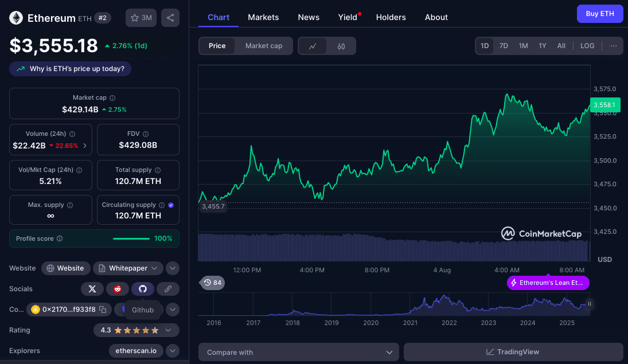This screenshot has width=628, height=364.
Task: Open more chart options (three dots)
Action: (x=614, y=46)
